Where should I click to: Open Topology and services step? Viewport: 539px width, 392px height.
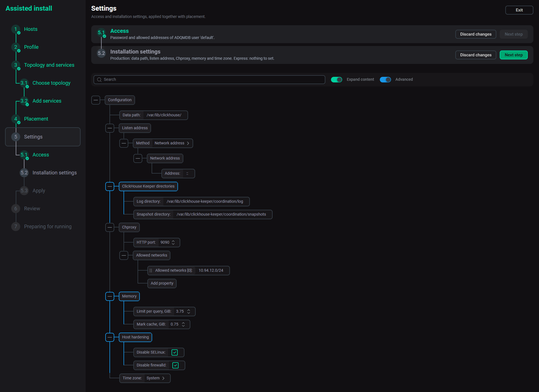pos(49,65)
